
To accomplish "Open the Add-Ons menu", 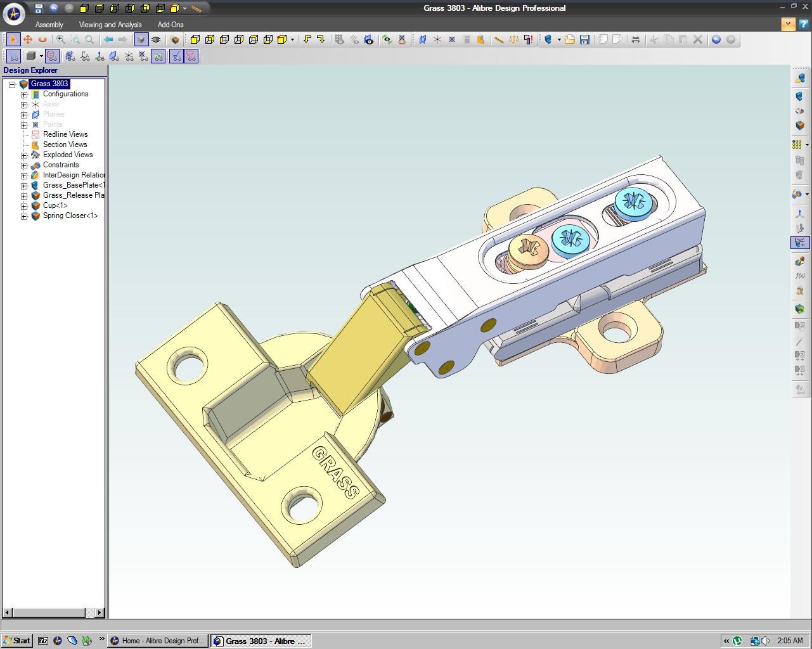I will coord(171,25).
